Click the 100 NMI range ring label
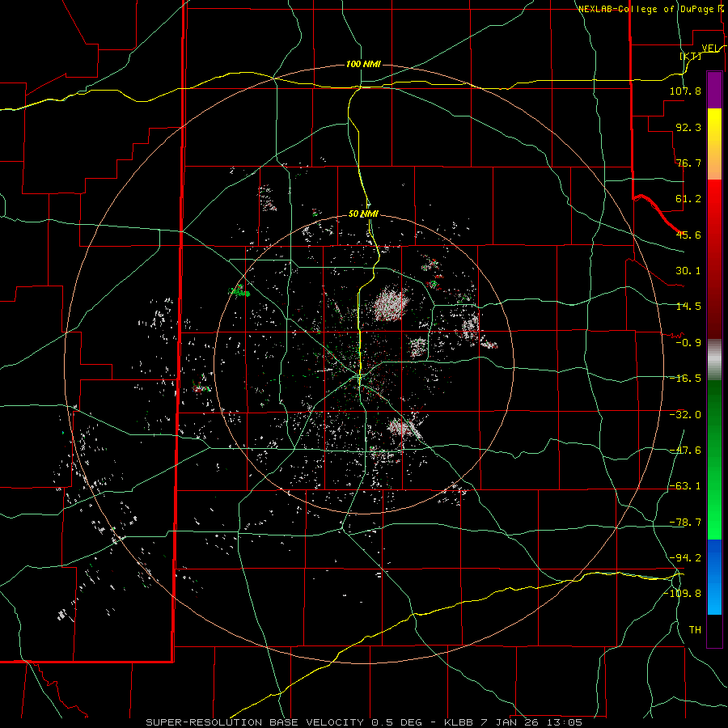Screen dimensions: 728x728 [363, 64]
